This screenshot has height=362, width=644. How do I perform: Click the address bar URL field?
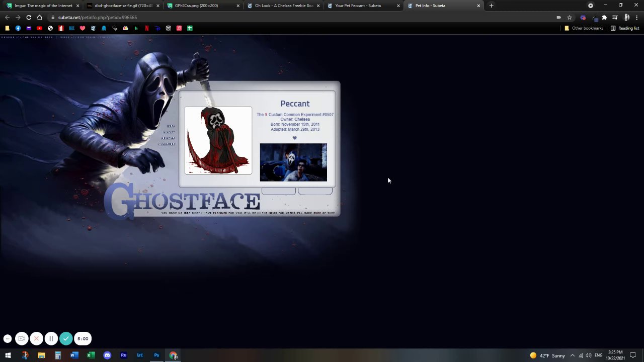(x=302, y=17)
